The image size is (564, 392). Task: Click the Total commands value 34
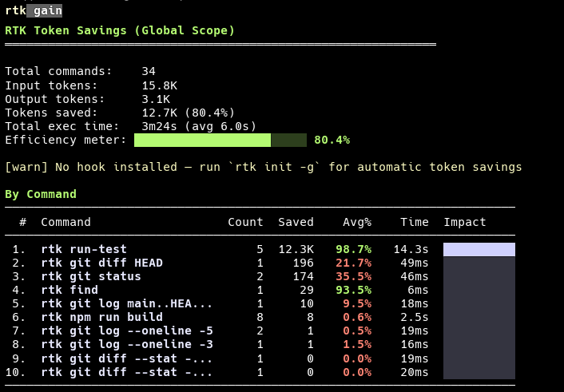[149, 71]
